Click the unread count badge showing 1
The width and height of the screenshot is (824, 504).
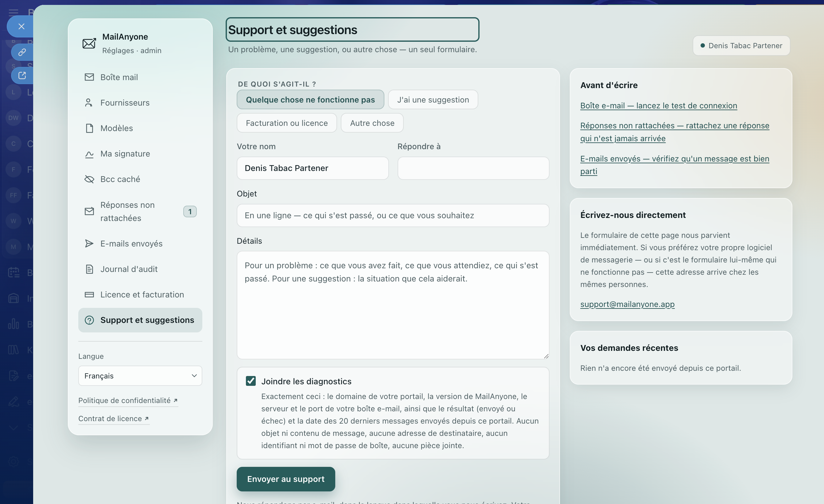click(190, 211)
